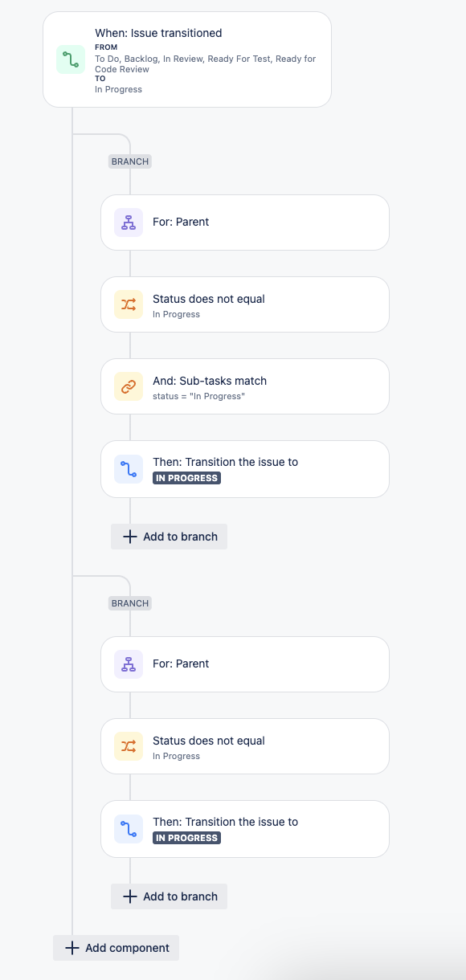Click the For: Parent icon in second branch

click(128, 664)
